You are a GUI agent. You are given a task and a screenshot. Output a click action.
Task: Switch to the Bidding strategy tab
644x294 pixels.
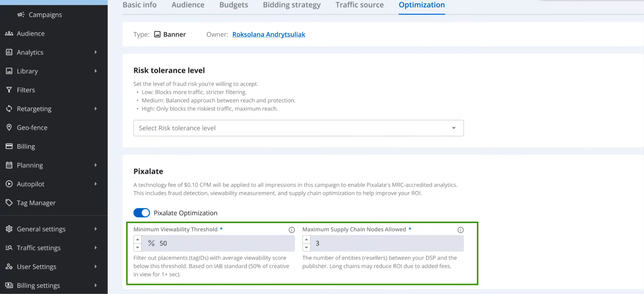coord(291,5)
